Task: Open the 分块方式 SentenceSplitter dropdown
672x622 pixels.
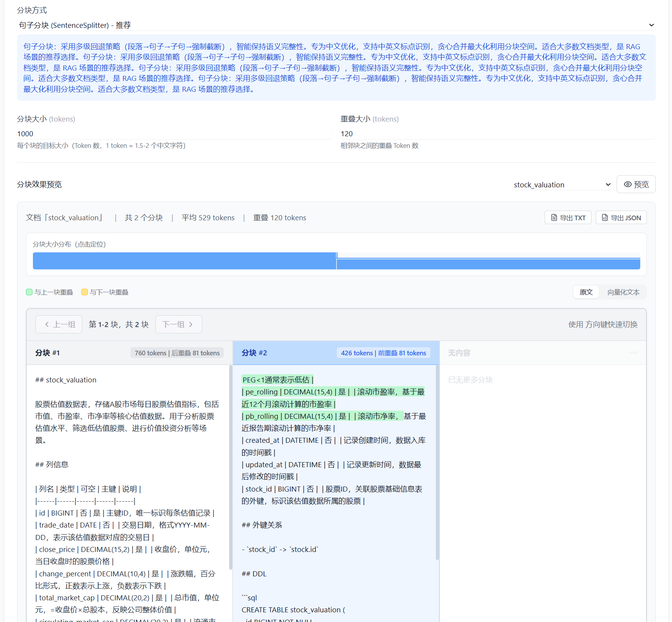Action: (336, 25)
